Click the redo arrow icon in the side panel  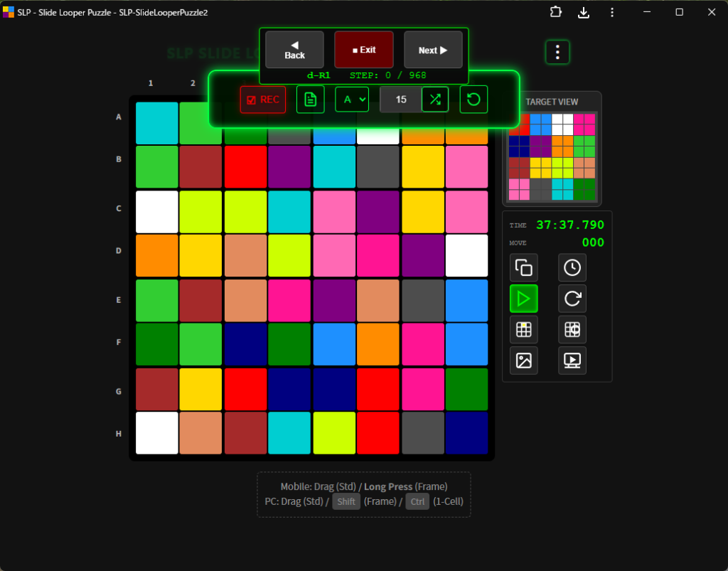click(x=572, y=299)
